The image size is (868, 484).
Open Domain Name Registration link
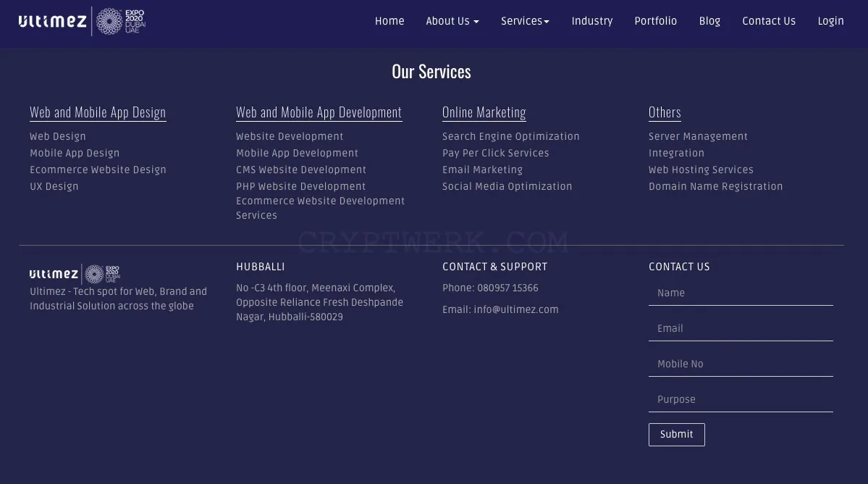pos(715,186)
